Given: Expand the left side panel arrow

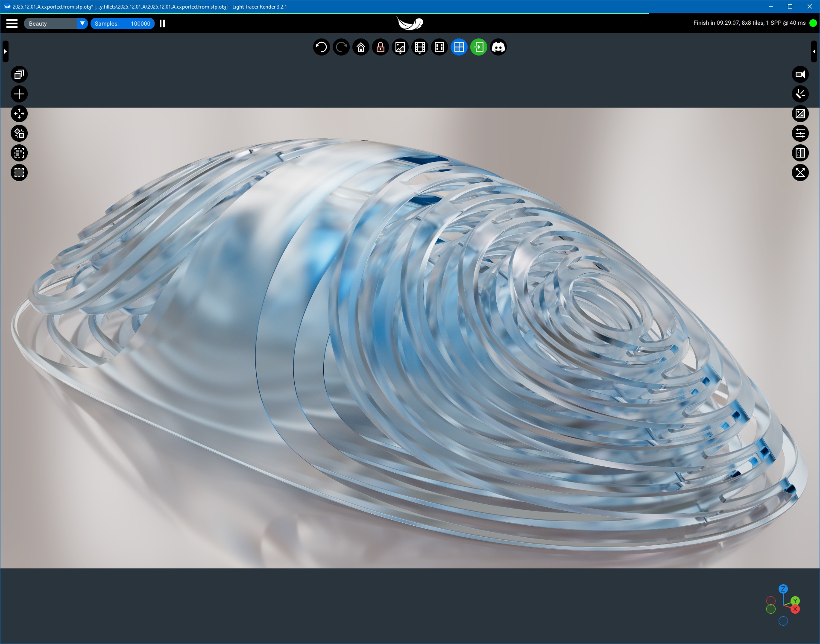Looking at the screenshot, I should (5, 51).
